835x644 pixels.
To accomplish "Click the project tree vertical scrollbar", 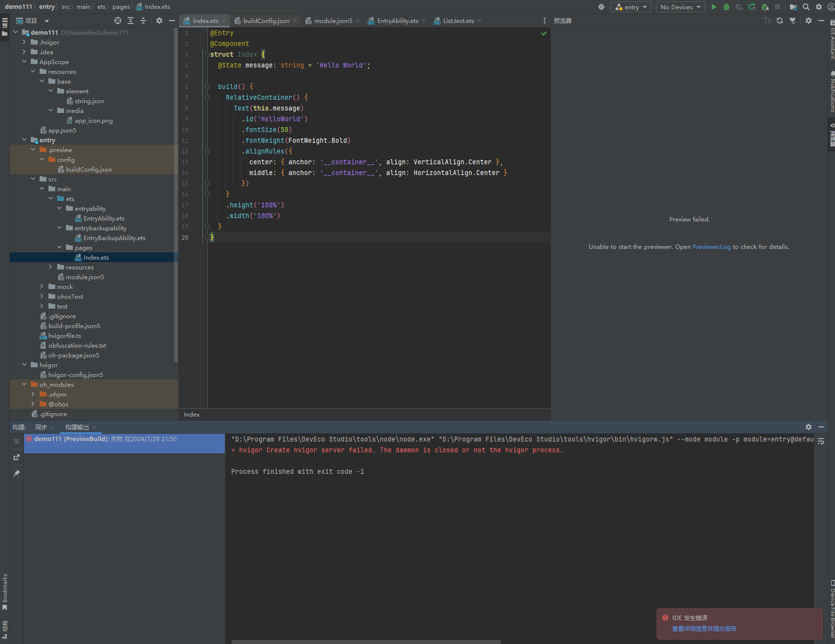I will point(176,196).
